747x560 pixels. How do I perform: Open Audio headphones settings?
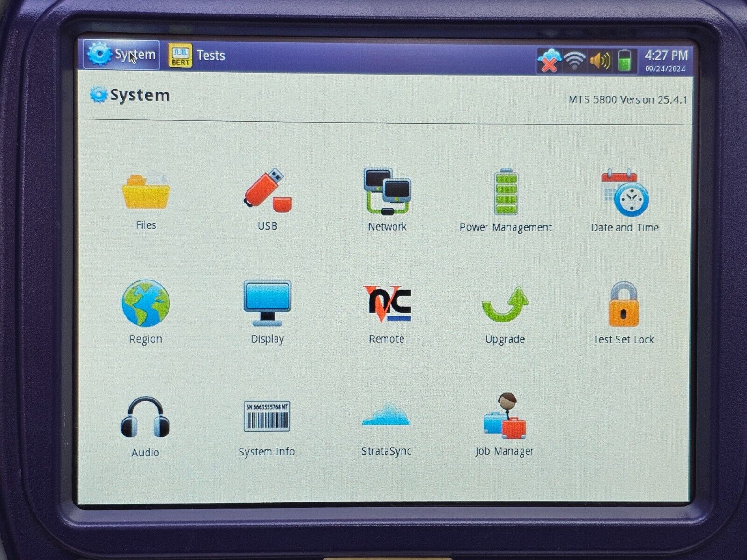[145, 417]
